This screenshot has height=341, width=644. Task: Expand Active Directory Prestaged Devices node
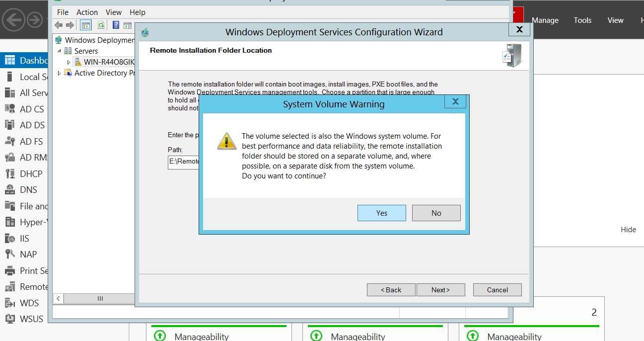tap(60, 73)
